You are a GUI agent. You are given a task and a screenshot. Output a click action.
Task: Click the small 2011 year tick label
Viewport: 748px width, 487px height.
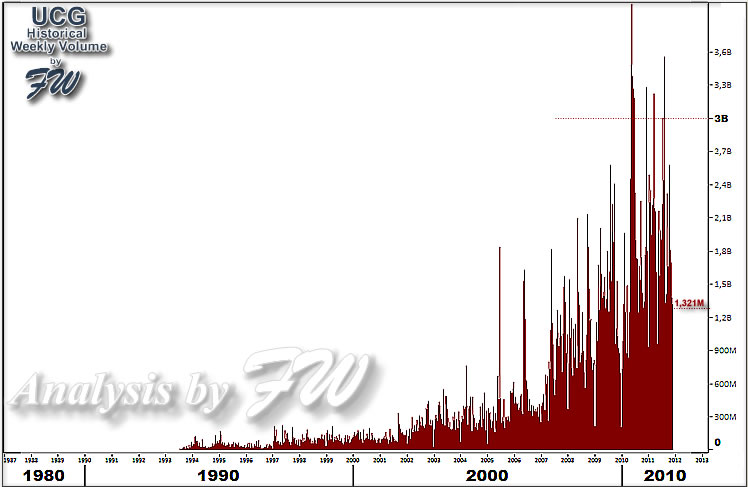(648, 460)
